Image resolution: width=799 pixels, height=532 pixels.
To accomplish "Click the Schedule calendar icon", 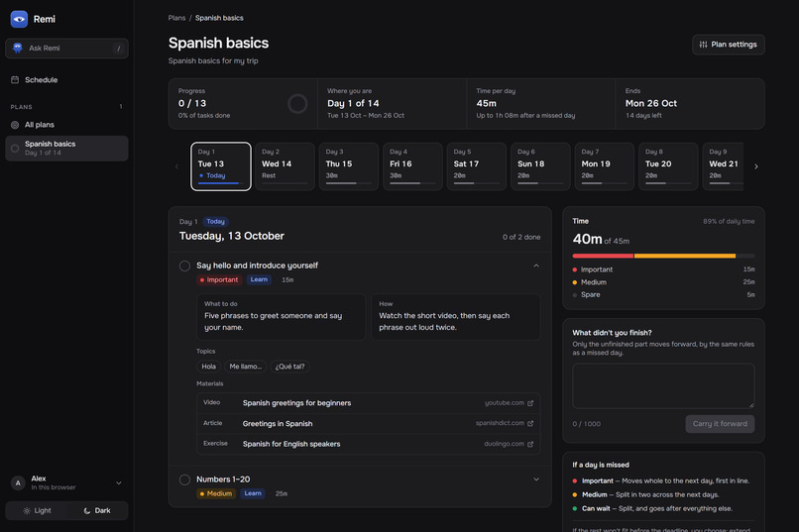I will [x=15, y=80].
